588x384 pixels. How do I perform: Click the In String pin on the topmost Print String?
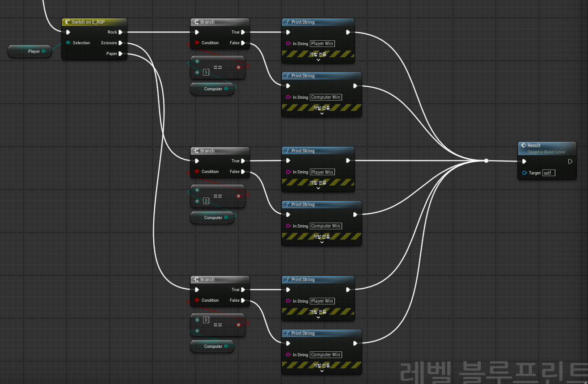288,44
